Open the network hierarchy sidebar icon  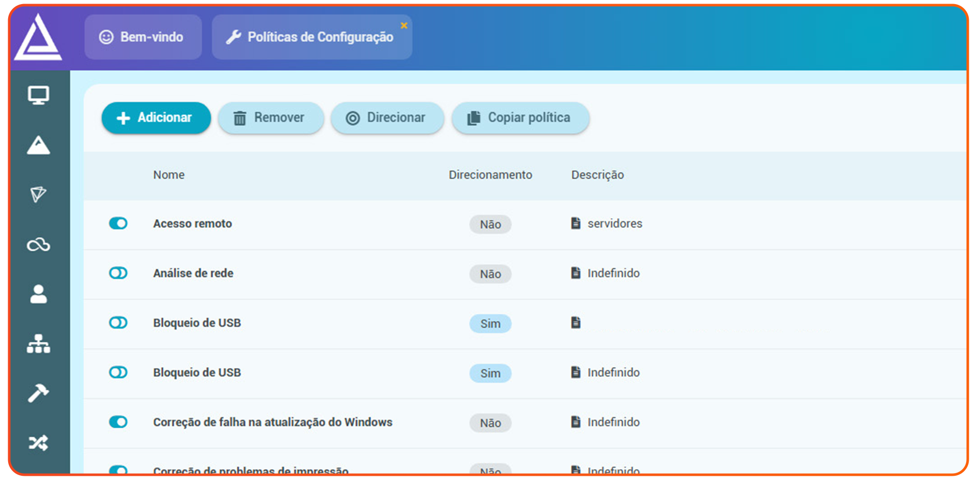38,344
